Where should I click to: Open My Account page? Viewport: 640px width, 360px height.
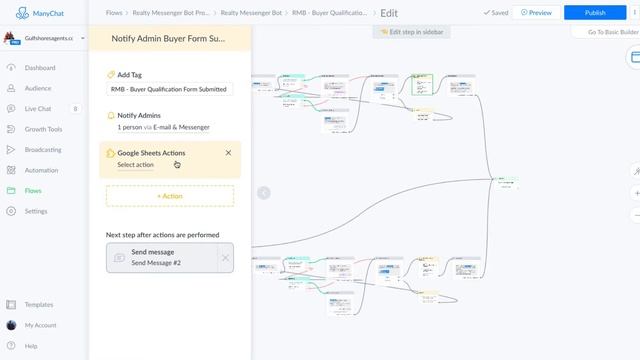[40, 325]
